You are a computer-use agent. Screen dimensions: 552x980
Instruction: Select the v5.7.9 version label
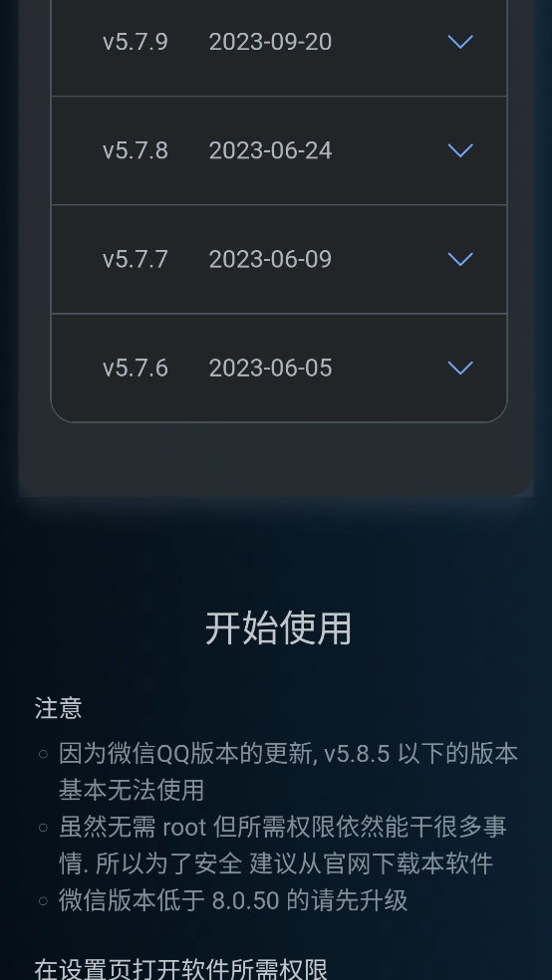(136, 42)
